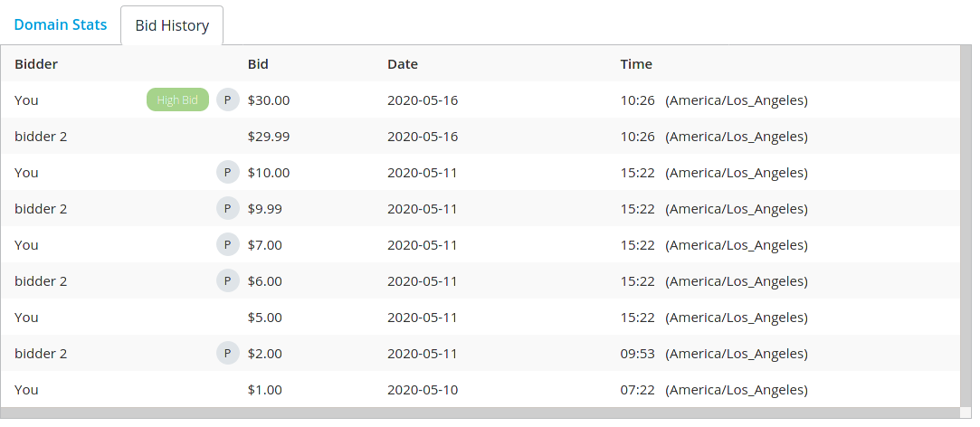This screenshot has height=427, width=980.
Task: Click the Time column header
Action: 636,63
